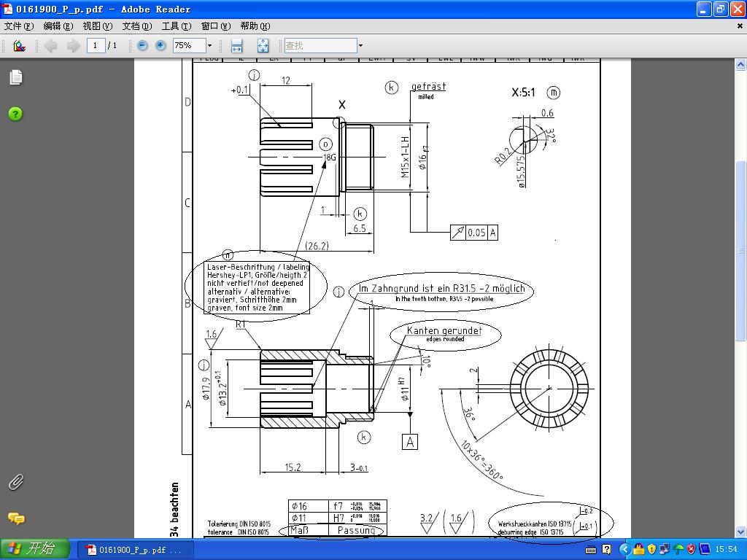Show the Pages panel in sidebar
Screen dimensions: 747x560
pos(16,77)
